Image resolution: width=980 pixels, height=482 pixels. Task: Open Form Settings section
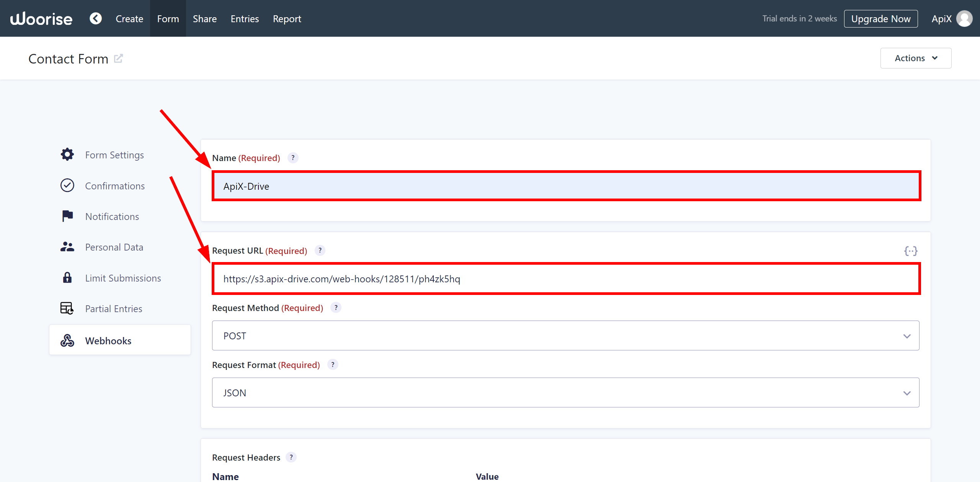coord(114,155)
